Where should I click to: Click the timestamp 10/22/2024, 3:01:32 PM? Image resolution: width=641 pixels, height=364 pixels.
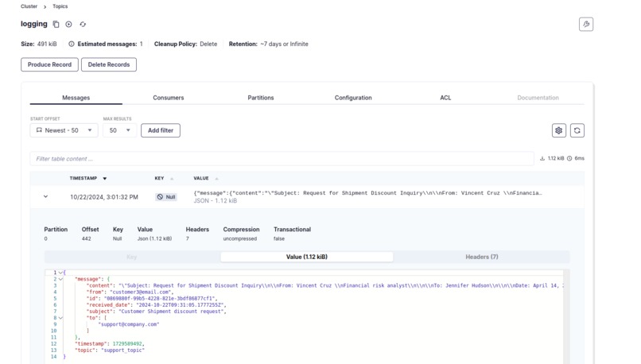[x=104, y=197]
